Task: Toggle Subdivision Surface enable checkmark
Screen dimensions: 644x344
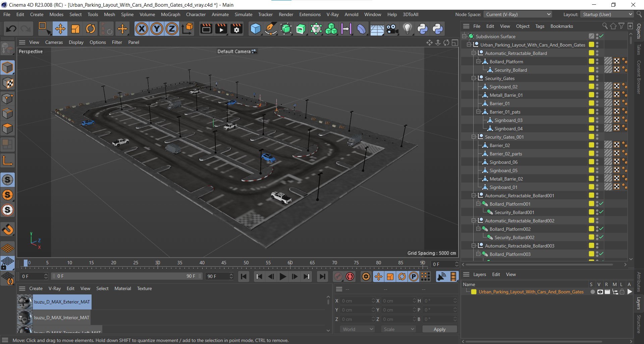Action: coord(601,36)
